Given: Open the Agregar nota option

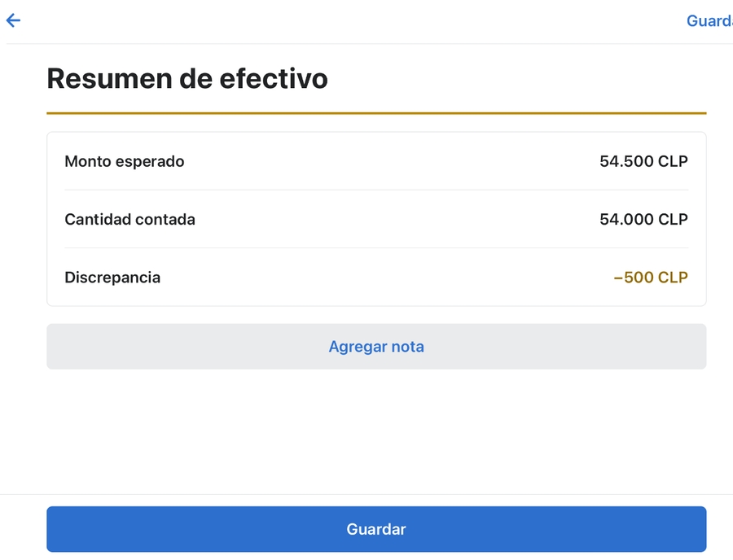Looking at the screenshot, I should [376, 347].
